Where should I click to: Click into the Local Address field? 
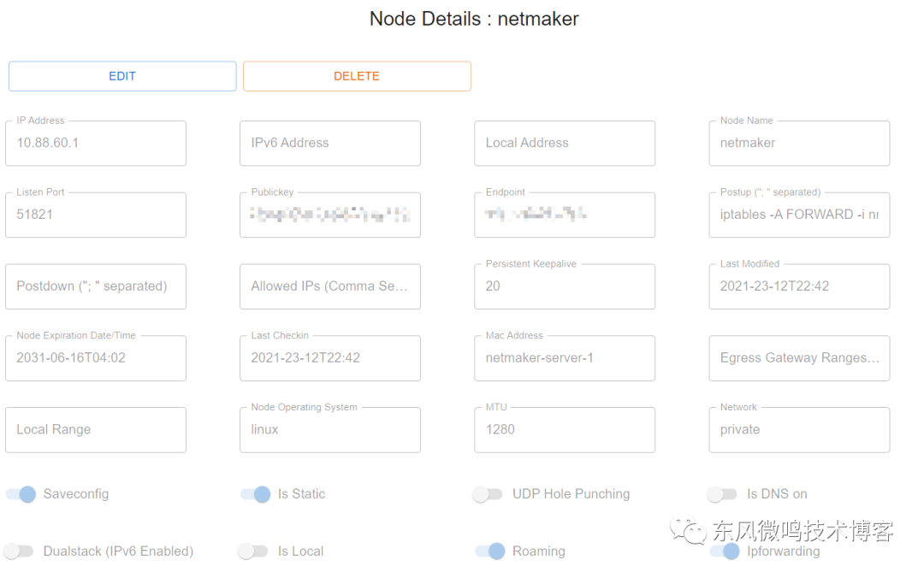tap(565, 143)
